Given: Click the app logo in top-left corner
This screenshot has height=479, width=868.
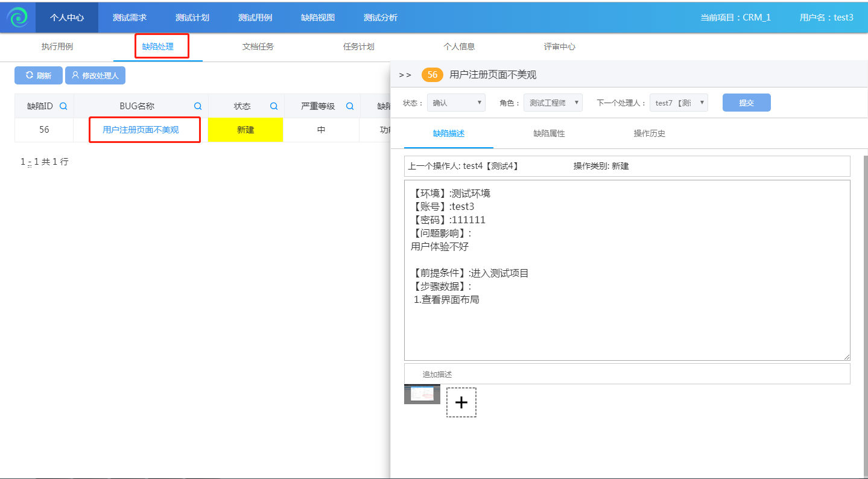Looking at the screenshot, I should pos(17,17).
